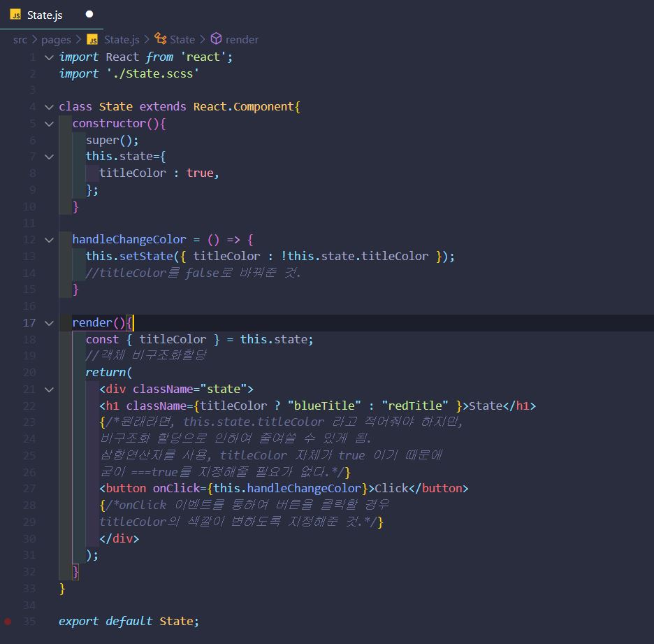654x644 pixels.
Task: Click handleChangeColor definition on line 12
Action: tap(129, 239)
